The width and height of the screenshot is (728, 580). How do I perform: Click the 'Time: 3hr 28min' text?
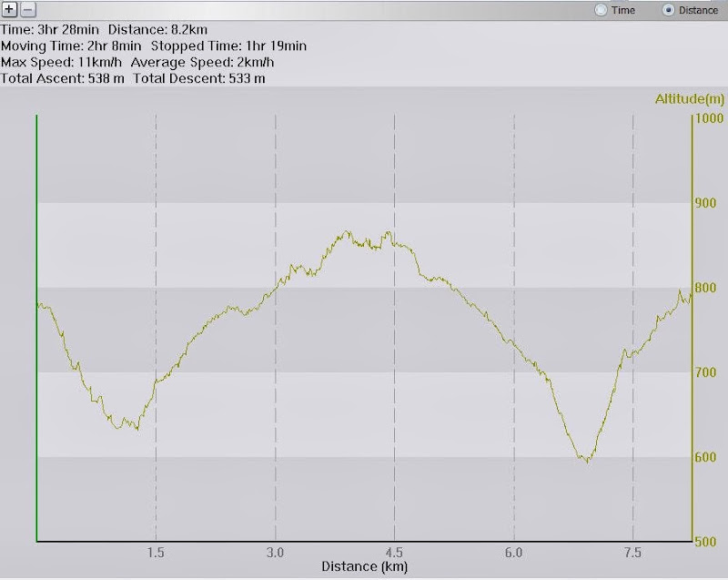click(50, 30)
